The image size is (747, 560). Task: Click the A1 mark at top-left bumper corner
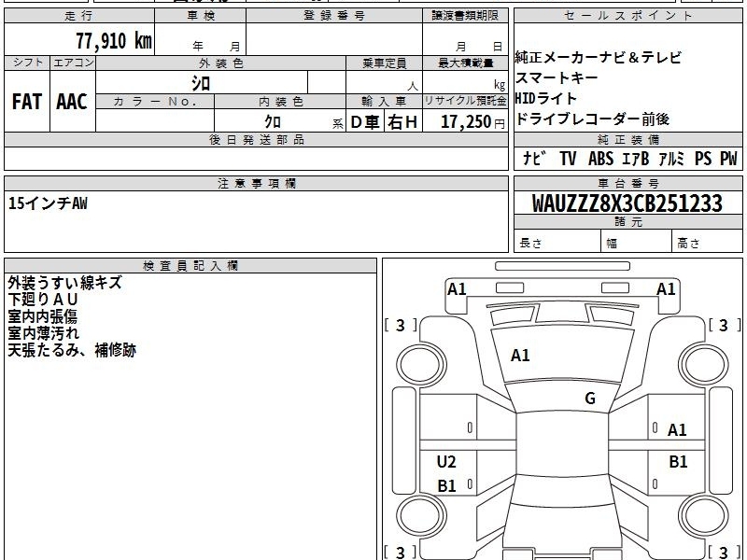(457, 289)
